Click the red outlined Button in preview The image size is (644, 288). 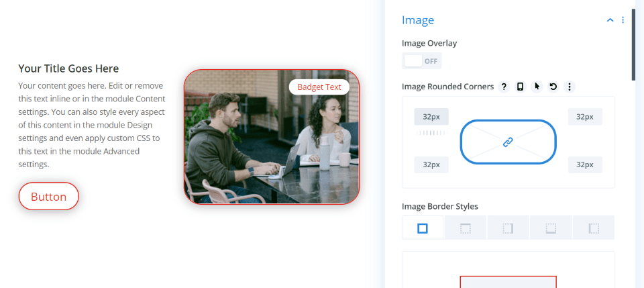click(x=48, y=197)
